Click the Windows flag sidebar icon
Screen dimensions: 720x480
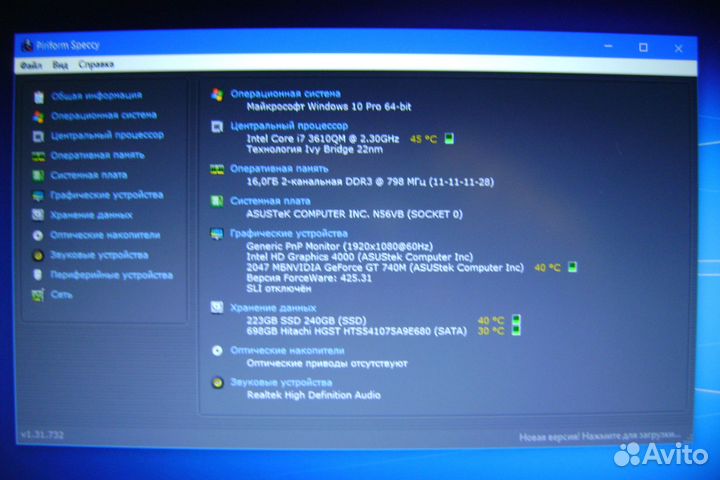[39, 117]
